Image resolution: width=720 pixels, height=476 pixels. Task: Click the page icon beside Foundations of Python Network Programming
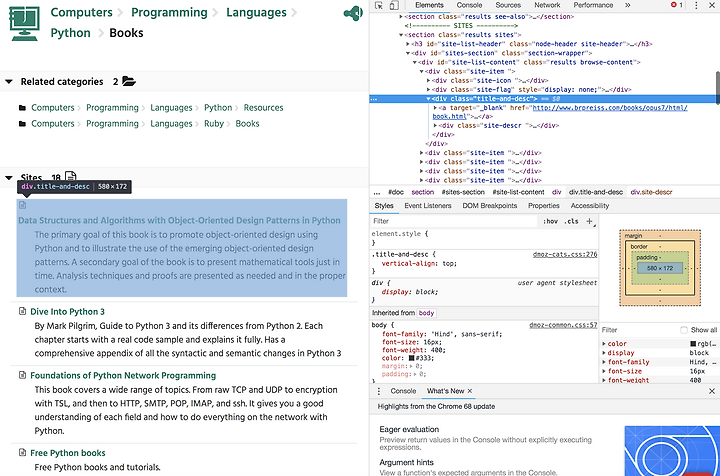pos(22,375)
